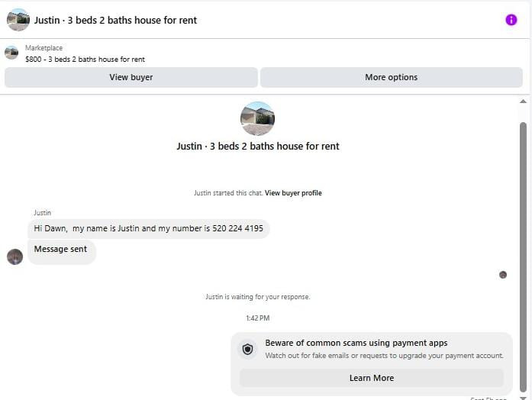Open More options for this listing
The image size is (532, 400).
pos(392,77)
